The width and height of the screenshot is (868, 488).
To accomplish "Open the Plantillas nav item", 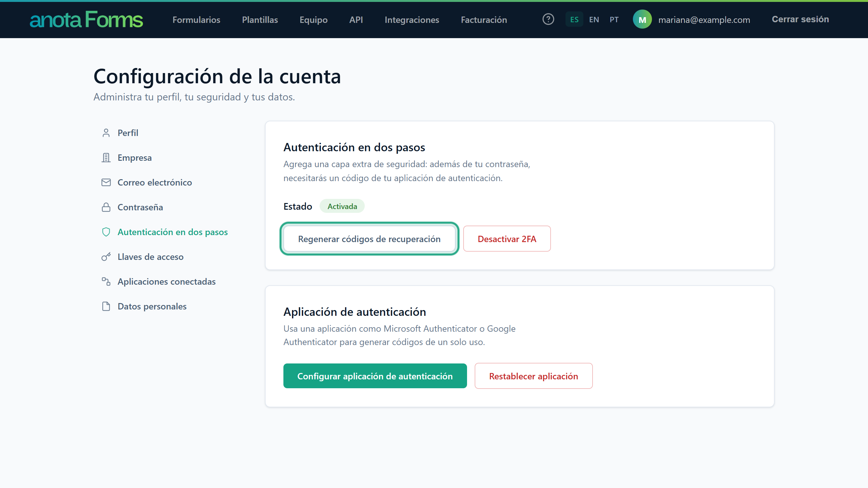I will [260, 20].
